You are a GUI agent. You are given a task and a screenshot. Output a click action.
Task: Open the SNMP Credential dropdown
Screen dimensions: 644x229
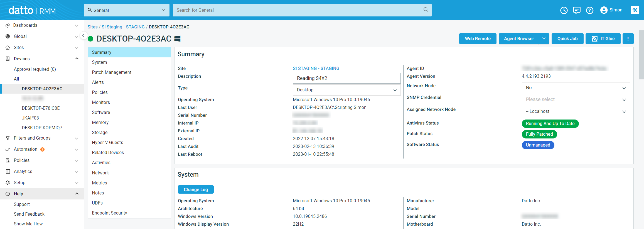point(576,99)
